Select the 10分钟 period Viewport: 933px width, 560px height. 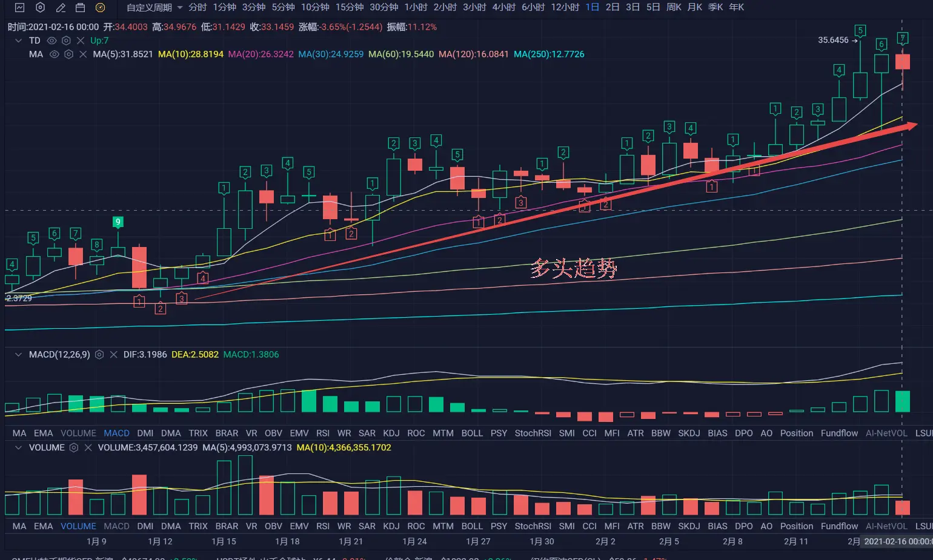coord(315,7)
